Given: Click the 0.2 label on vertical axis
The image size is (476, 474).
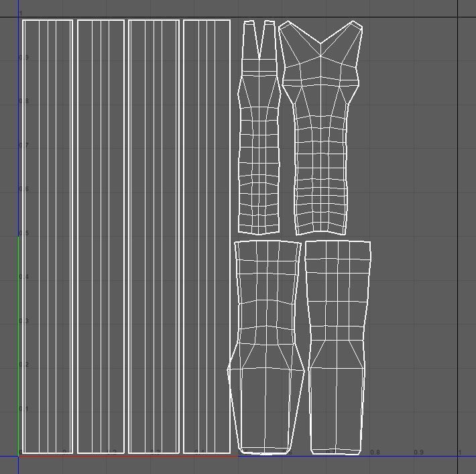Looking at the screenshot, I should pos(24,364).
